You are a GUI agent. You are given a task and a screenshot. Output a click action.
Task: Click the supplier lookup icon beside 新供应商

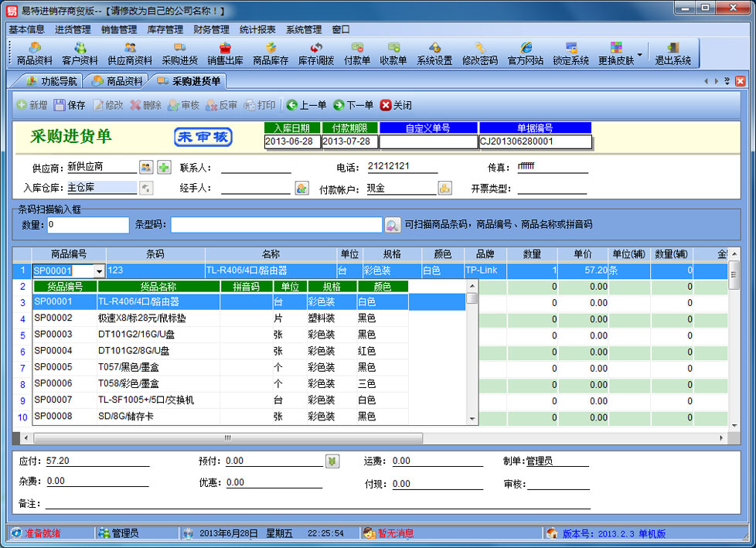[146, 167]
